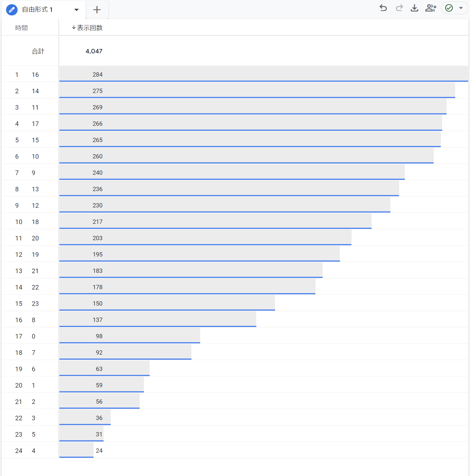Open the share exploration icon

[431, 8]
